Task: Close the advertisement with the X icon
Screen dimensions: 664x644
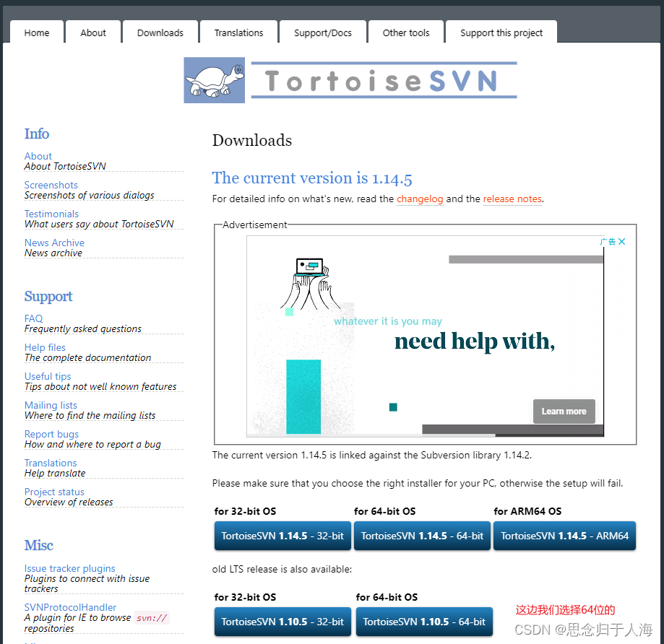Action: (622, 241)
